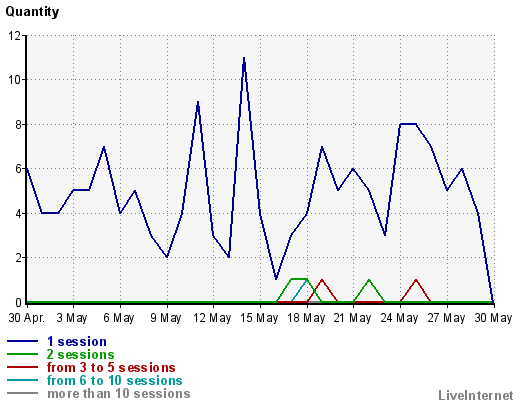This screenshot has height=405, width=520.
Task: Click the 9 May axis date label
Action: [166, 318]
